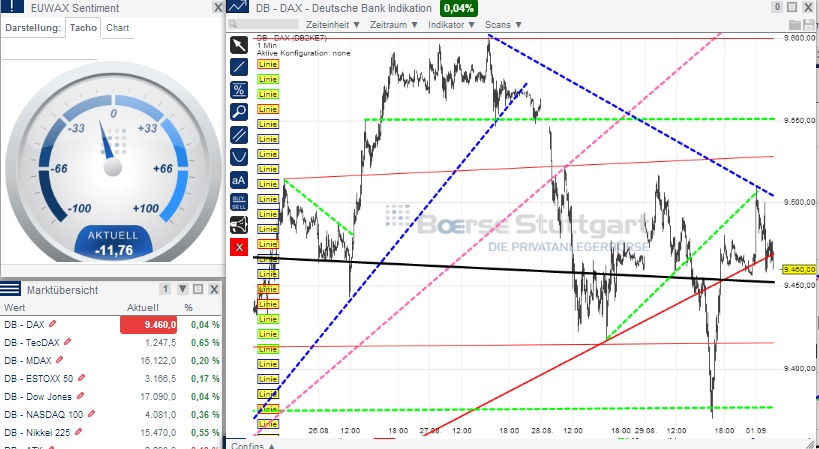The height and width of the screenshot is (449, 819).
Task: Click the 17.090,0 Dow Jones value
Action: point(158,397)
